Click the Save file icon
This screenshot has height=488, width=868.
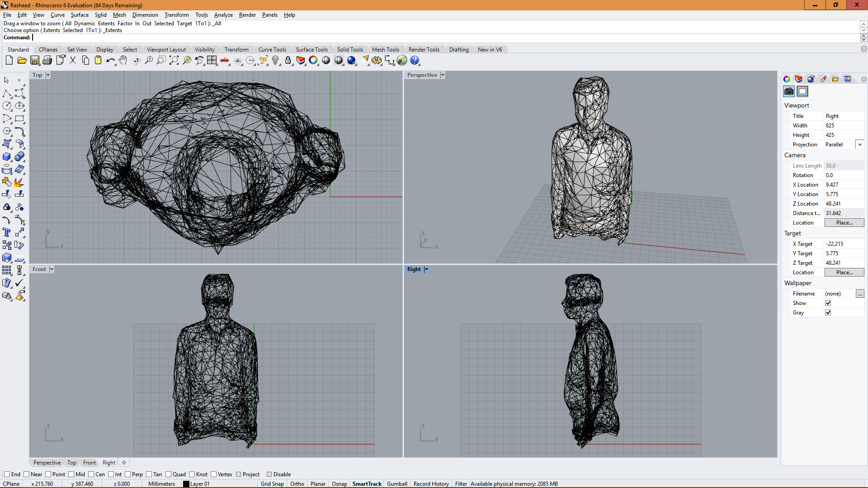(35, 61)
